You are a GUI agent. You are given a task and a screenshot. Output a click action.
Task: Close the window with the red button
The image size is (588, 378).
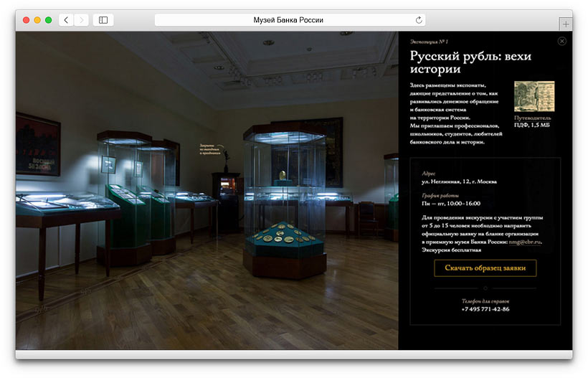coord(27,20)
